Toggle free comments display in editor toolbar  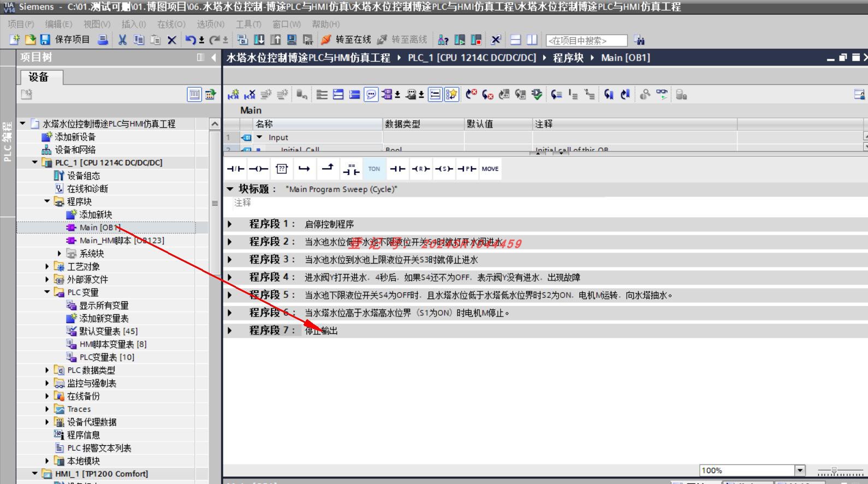371,94
